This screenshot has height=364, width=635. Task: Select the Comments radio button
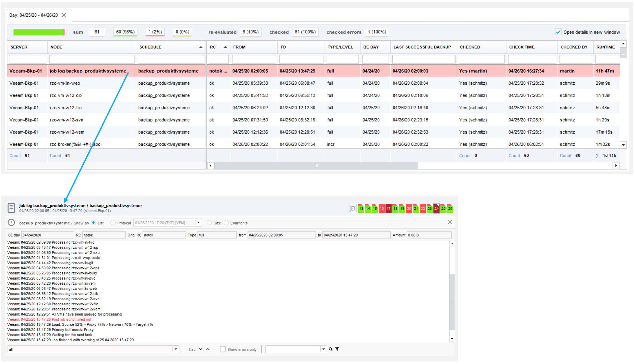click(x=226, y=223)
